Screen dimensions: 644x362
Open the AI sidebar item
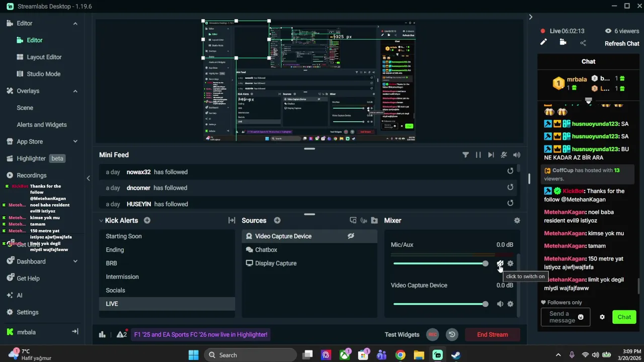pos(15,295)
